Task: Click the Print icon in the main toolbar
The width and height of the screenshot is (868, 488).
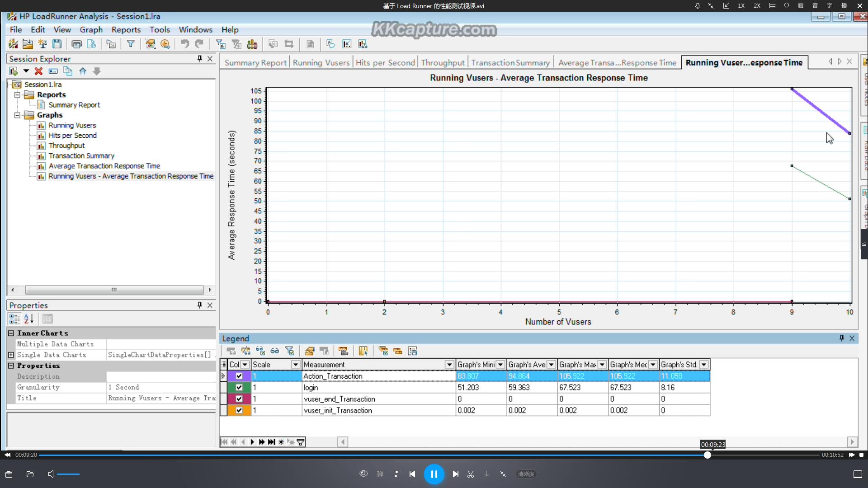Action: click(77, 44)
